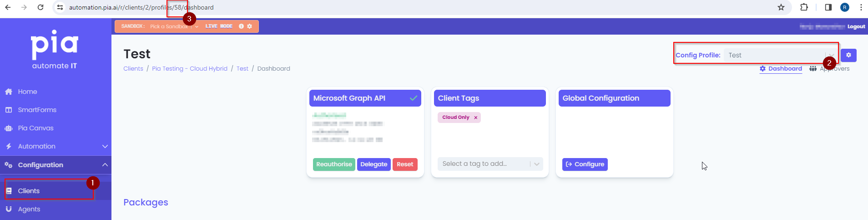
Task: Reload the browser page
Action: click(40, 7)
